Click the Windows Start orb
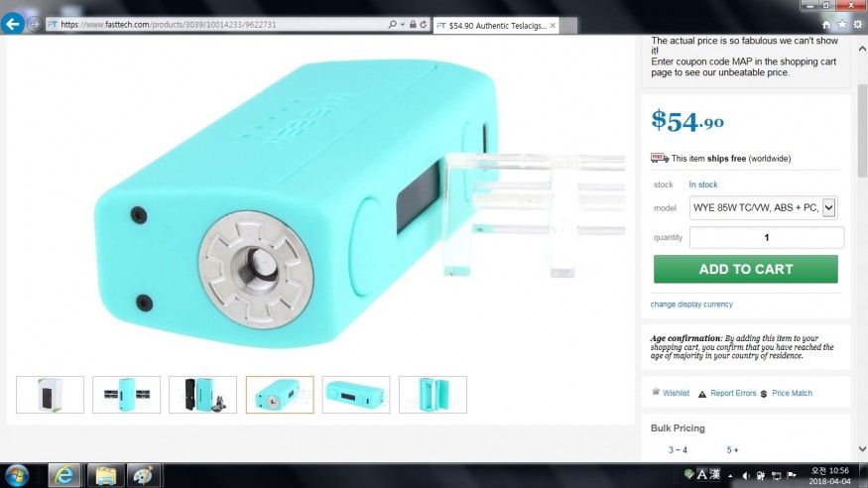 point(17,475)
